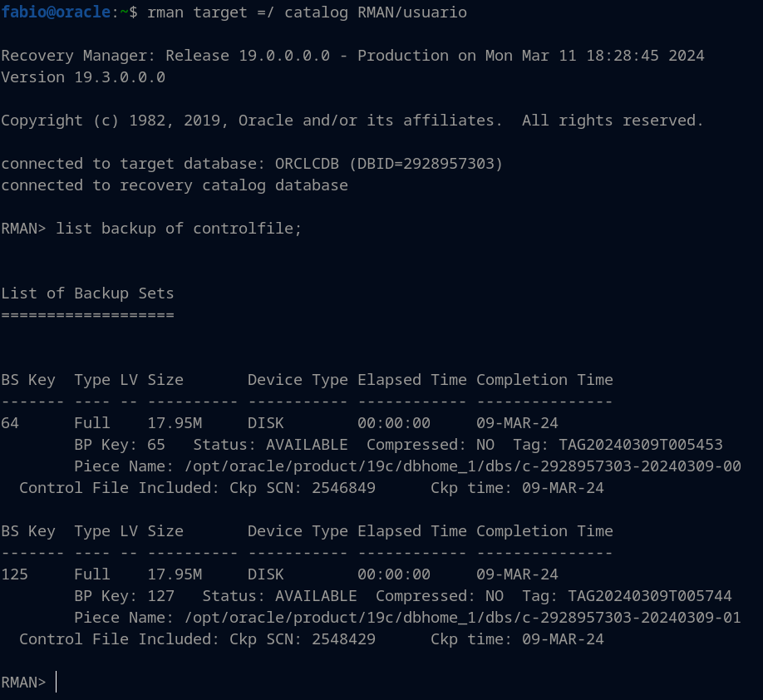Click the 'List of Backup Sets' heading
This screenshot has width=763, height=700.
coord(87,293)
